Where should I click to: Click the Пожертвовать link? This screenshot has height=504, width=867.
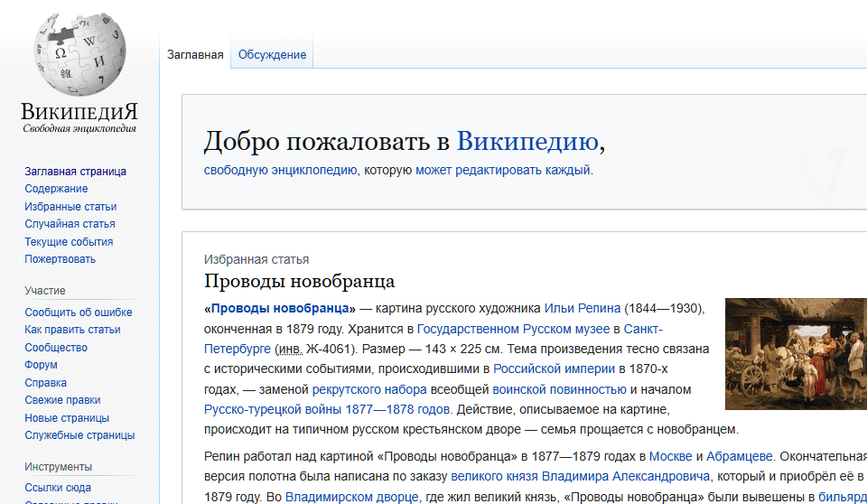point(60,259)
